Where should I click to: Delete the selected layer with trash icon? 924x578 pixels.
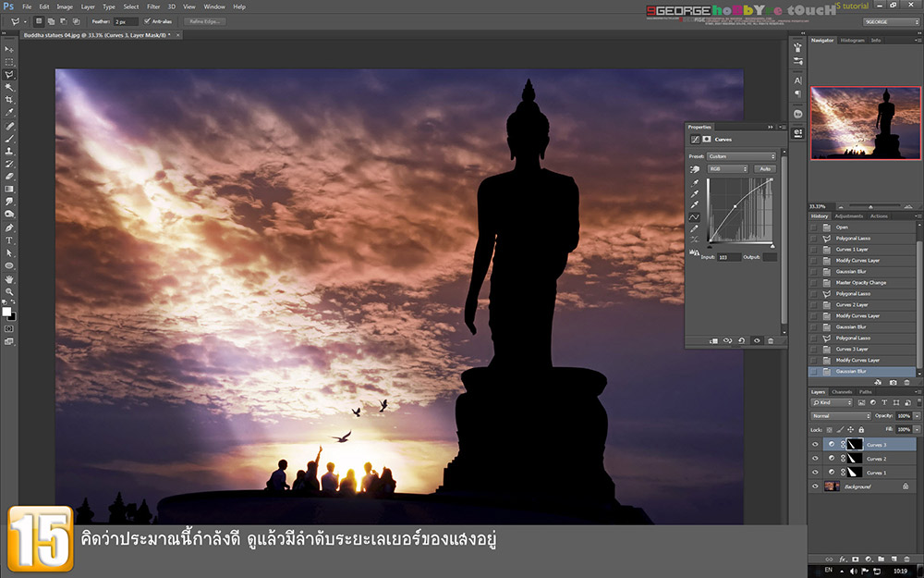coord(907,560)
